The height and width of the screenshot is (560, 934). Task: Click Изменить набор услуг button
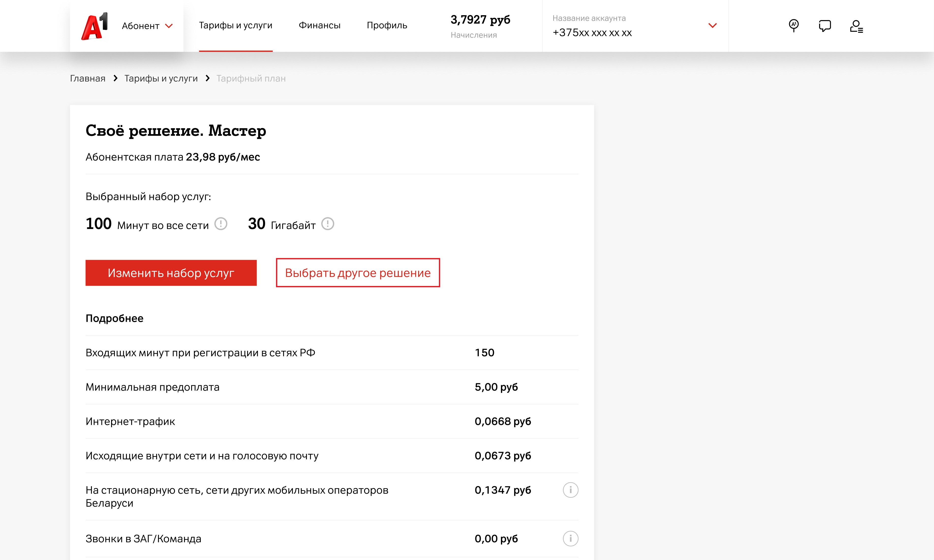point(171,273)
